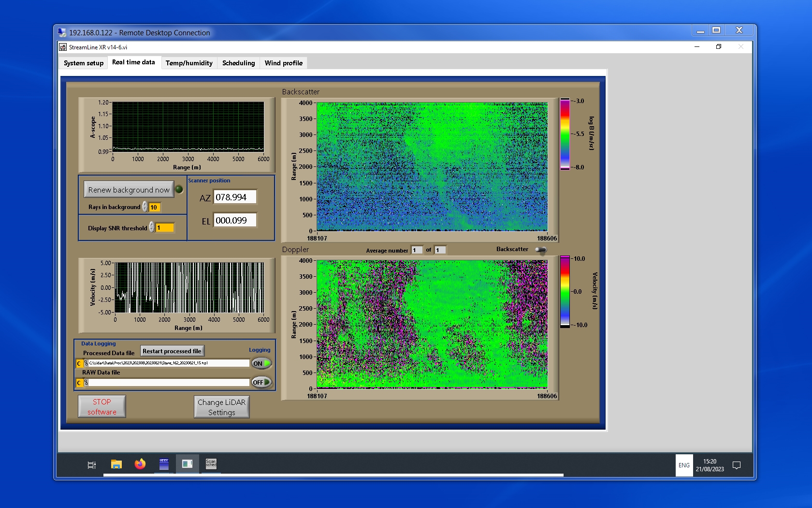
Task: Click the Rays in background stepper arrows
Action: [x=145, y=207]
